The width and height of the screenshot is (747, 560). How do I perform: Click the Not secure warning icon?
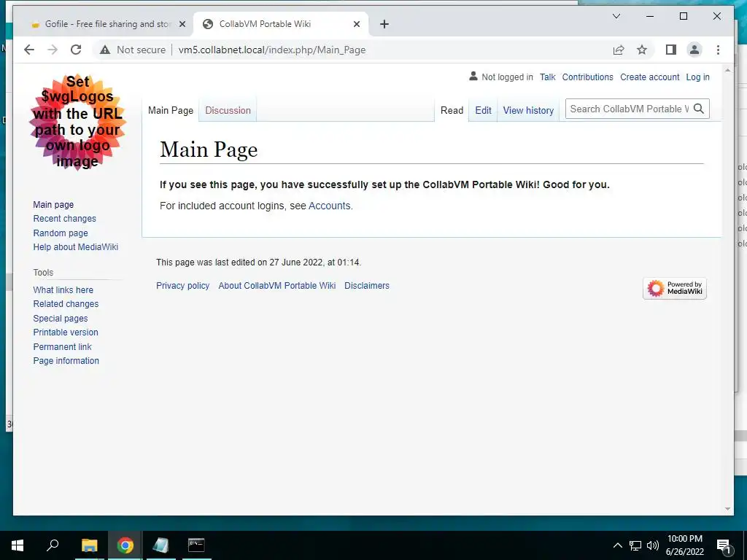[x=105, y=50]
